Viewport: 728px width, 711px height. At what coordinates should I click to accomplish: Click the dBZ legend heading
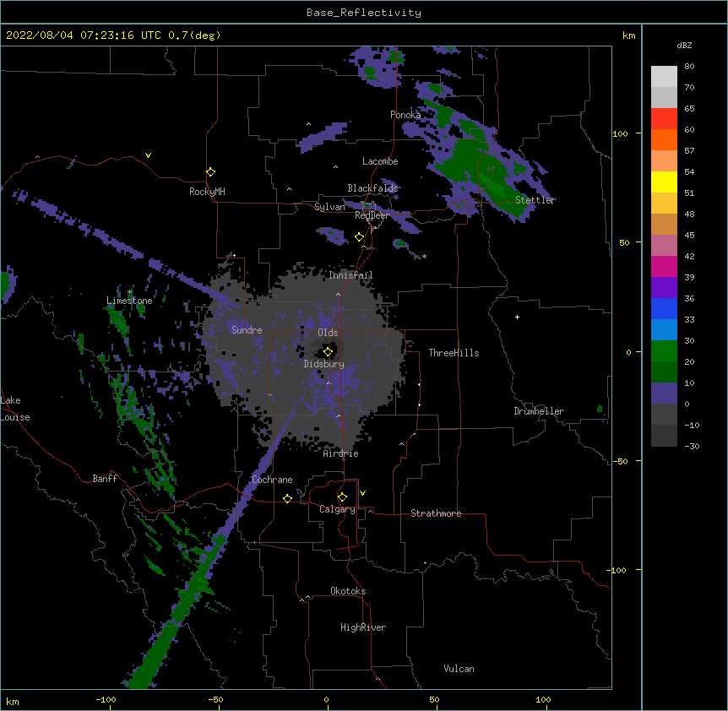[684, 46]
